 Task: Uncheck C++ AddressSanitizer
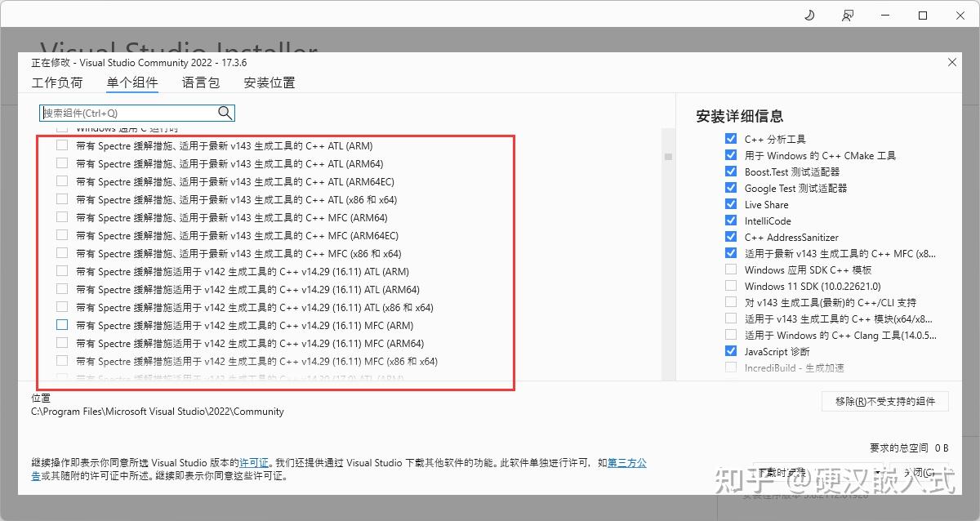(730, 237)
